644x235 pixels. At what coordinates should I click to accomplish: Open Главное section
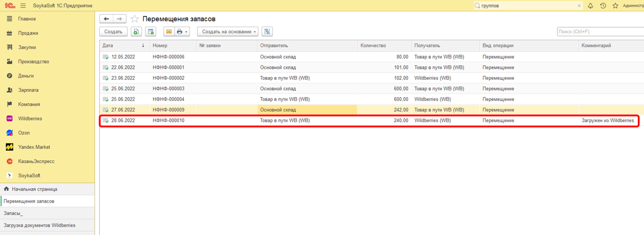(27, 19)
